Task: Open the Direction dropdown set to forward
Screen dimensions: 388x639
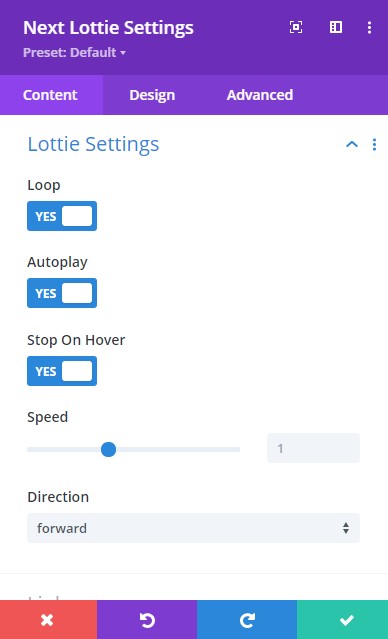Action: (194, 528)
